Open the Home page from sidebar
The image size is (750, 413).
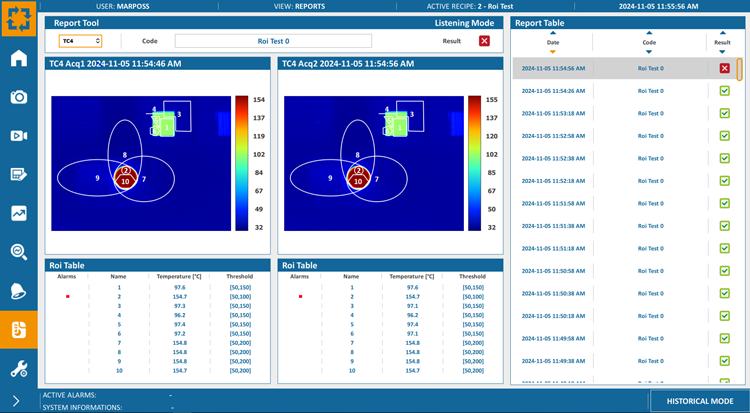point(19,57)
